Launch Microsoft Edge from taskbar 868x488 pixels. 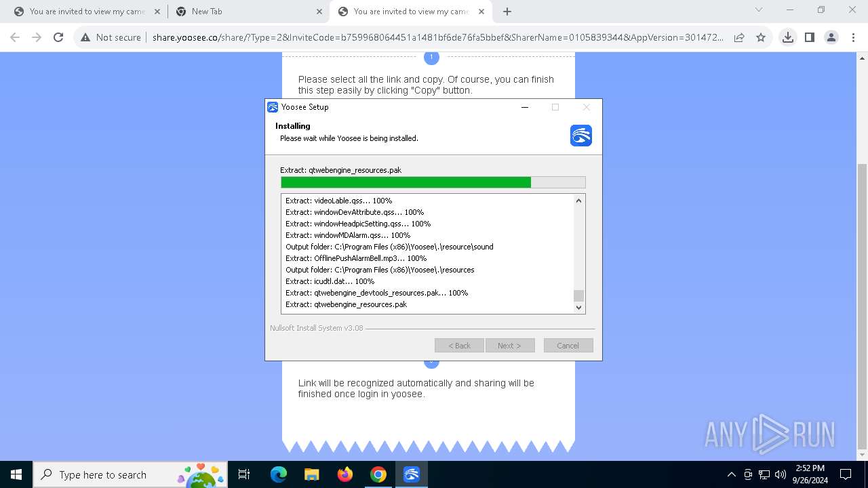[279, 474]
